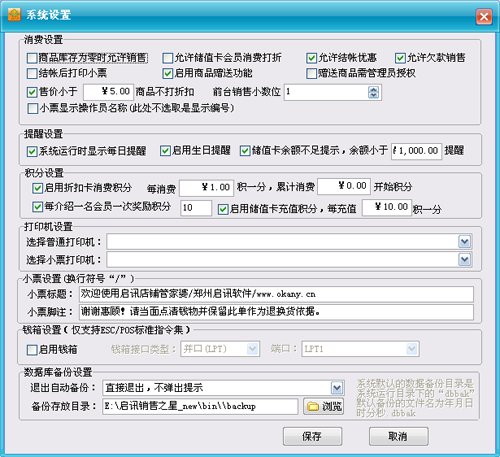Uncheck 启用折扣卡消费积分 option
500x457 pixels.
point(37,188)
